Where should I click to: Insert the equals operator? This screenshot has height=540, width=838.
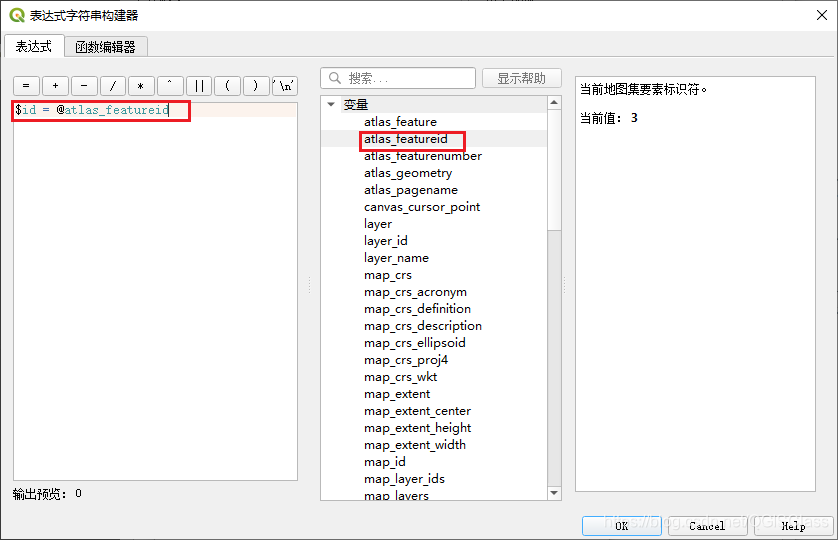tap(26, 86)
